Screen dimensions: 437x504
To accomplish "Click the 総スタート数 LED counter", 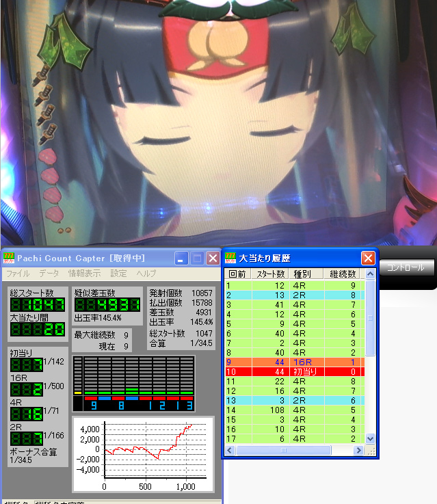I will pyautogui.click(x=38, y=305).
